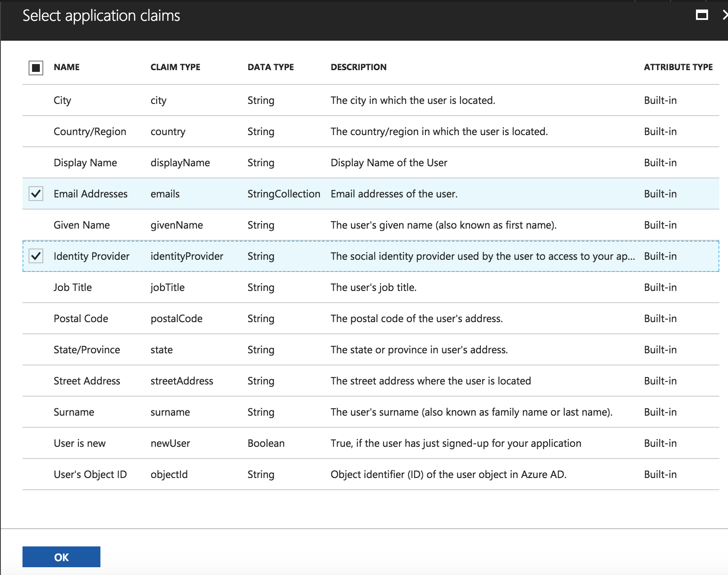Click the 'givenName' claim type cell

click(177, 225)
